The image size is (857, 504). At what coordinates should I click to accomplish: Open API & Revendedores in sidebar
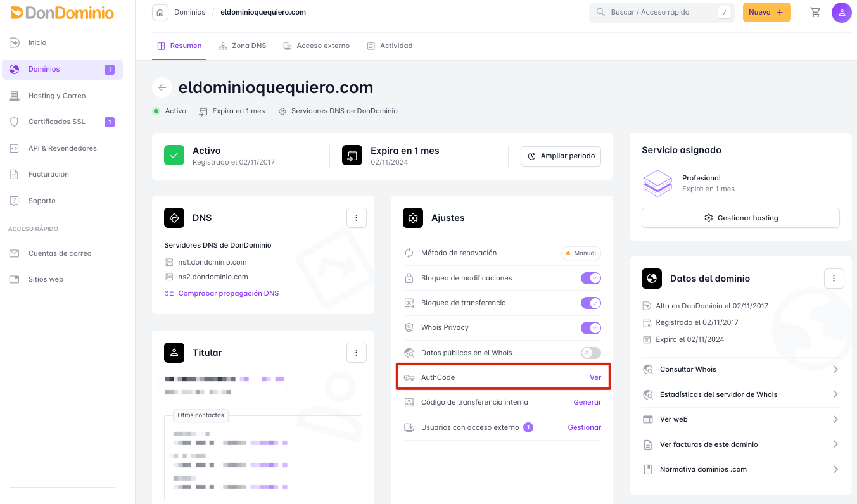click(62, 148)
